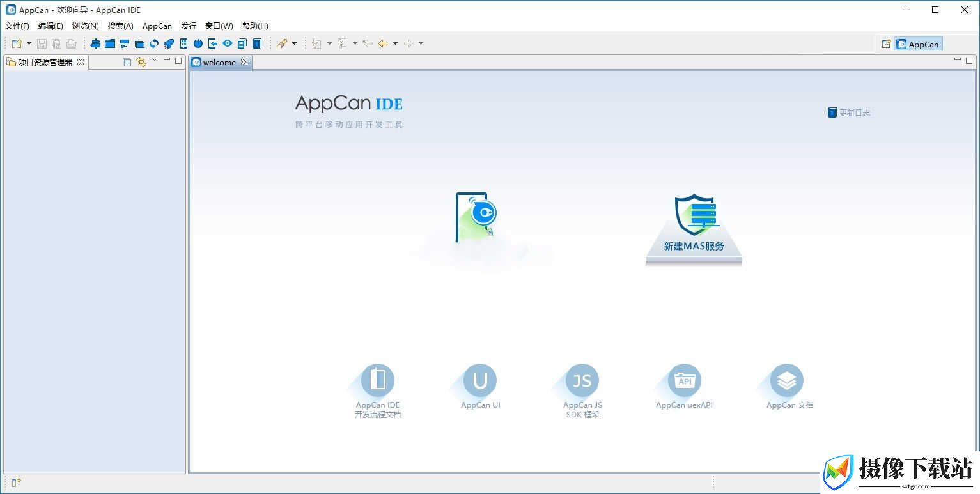980x494 pixels.
Task: Open the AppCan JS SDK framework icon
Action: pyautogui.click(x=582, y=381)
